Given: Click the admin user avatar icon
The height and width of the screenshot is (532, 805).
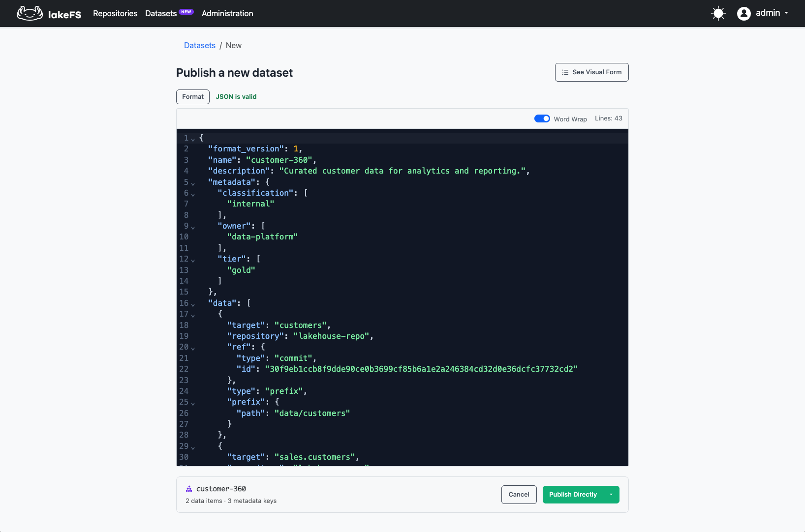Looking at the screenshot, I should pos(743,13).
